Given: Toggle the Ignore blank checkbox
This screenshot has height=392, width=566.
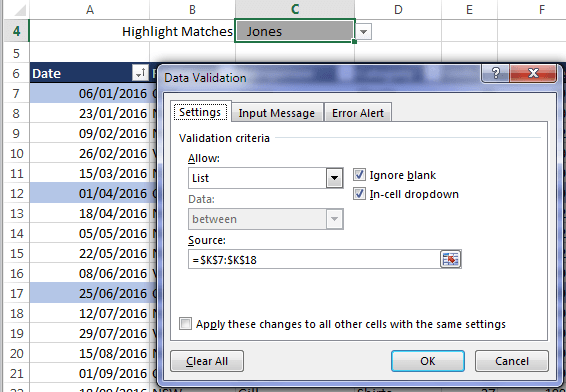Looking at the screenshot, I should [359, 175].
